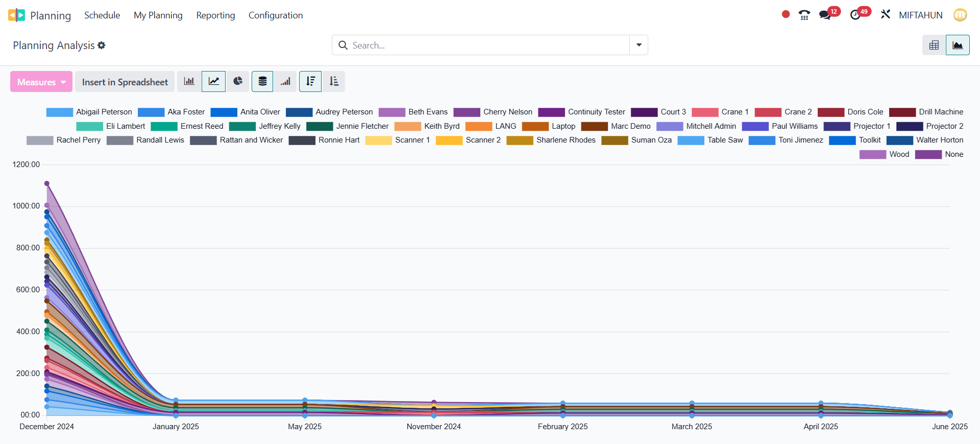Click Insert in Spreadsheet button
Viewport: 980px width, 444px height.
pos(125,82)
